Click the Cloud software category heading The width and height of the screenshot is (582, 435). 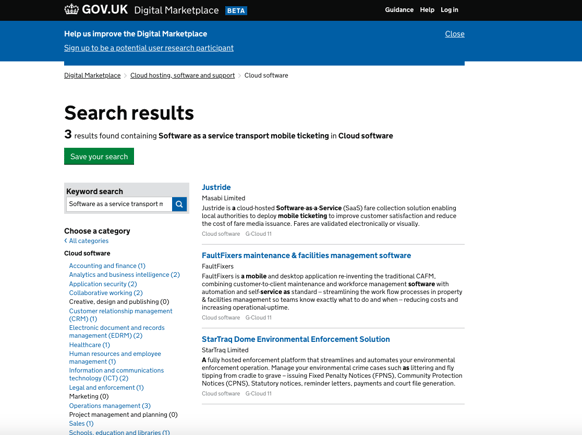point(87,253)
